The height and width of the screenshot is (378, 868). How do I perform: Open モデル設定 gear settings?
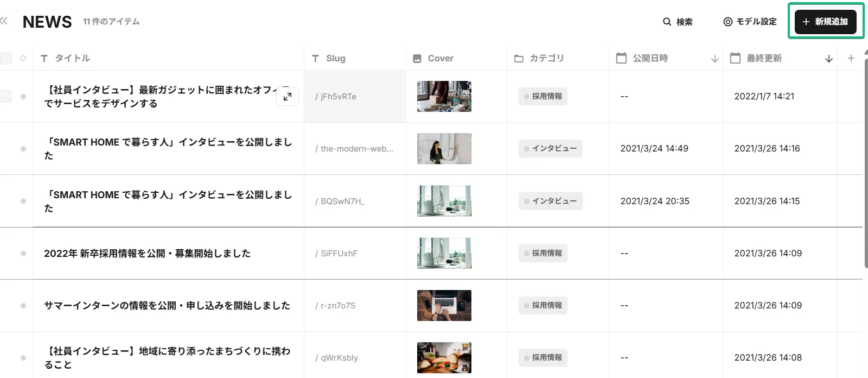point(750,22)
